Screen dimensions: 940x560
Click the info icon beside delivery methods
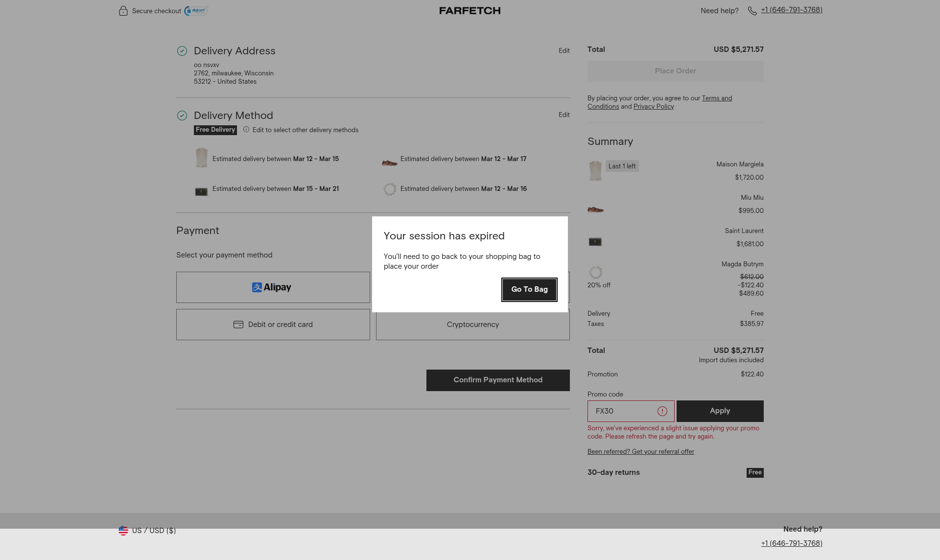click(246, 130)
